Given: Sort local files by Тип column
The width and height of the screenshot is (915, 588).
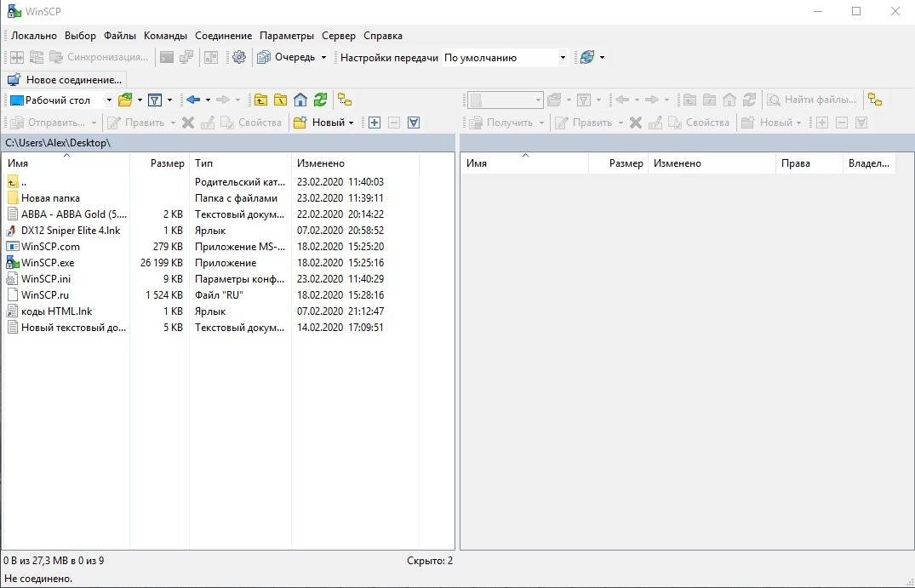Looking at the screenshot, I should [x=240, y=163].
